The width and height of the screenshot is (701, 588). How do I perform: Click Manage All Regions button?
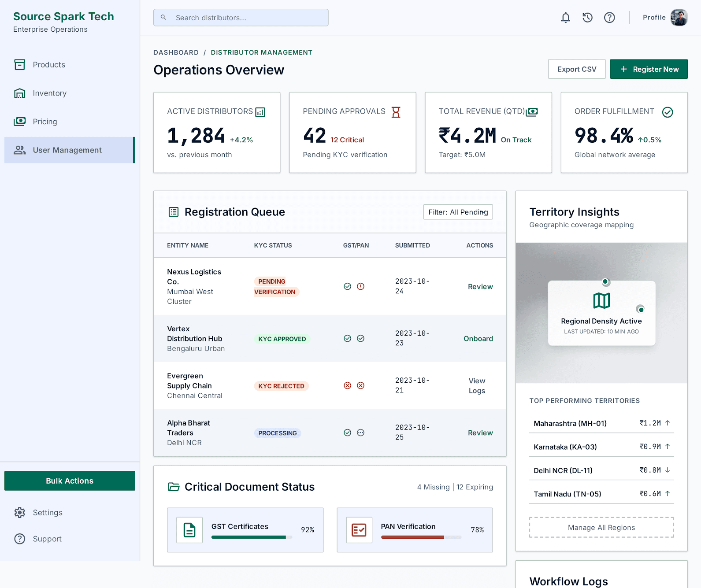601,528
